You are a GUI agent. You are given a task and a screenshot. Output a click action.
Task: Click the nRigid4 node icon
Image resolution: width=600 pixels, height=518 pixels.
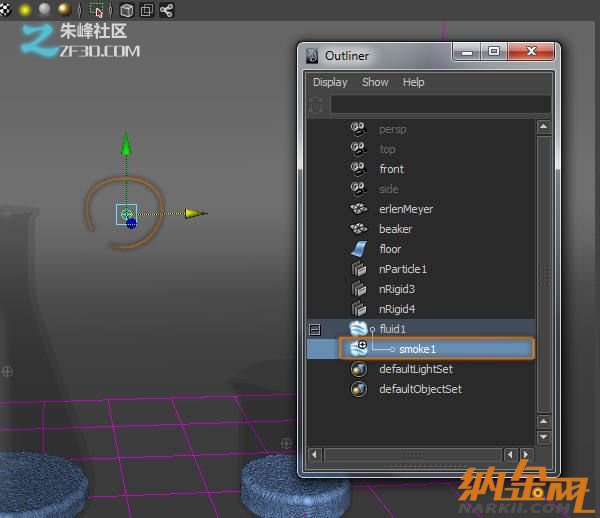tap(359, 308)
